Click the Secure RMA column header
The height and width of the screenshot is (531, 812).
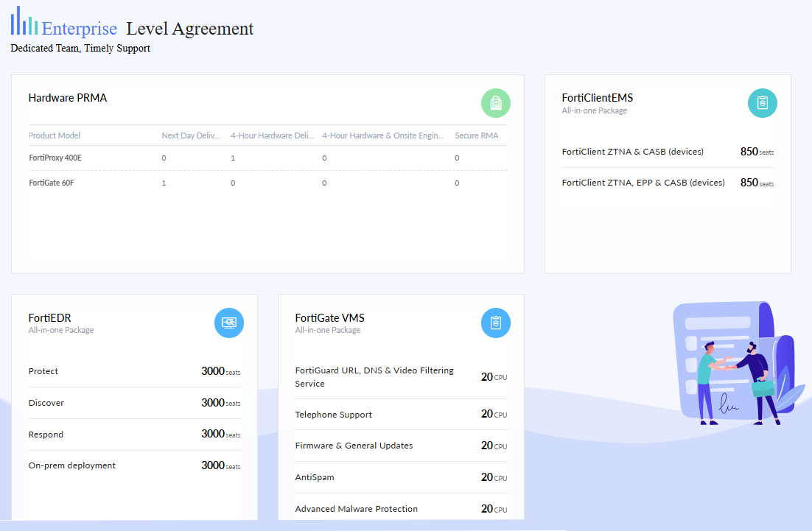pos(477,136)
